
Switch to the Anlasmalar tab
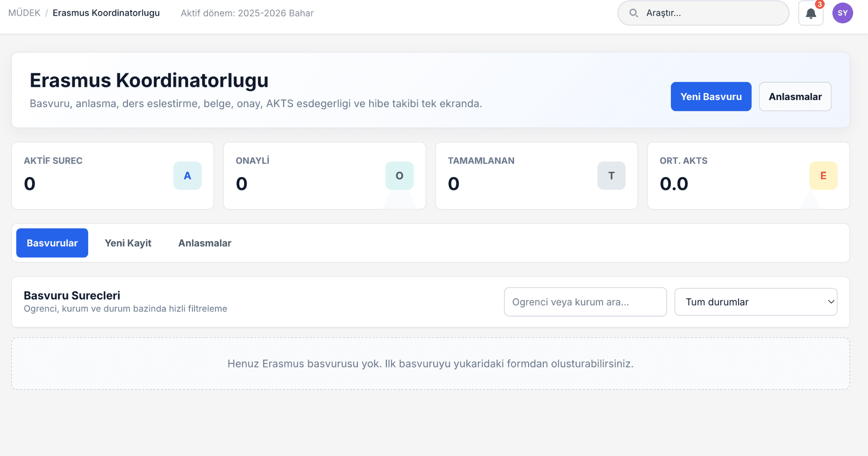click(x=205, y=243)
